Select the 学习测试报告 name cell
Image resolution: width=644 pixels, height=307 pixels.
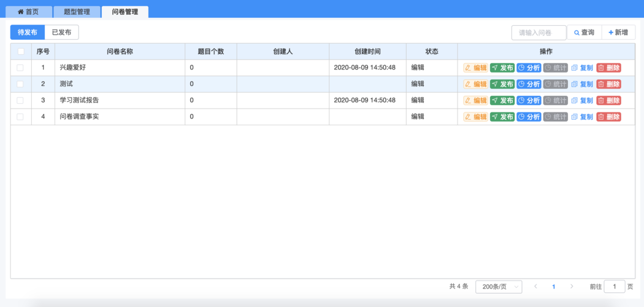tap(120, 100)
